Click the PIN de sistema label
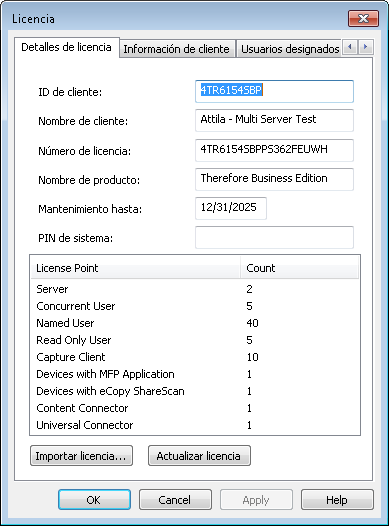Viewport: 389px width, 526px height. coord(75,238)
